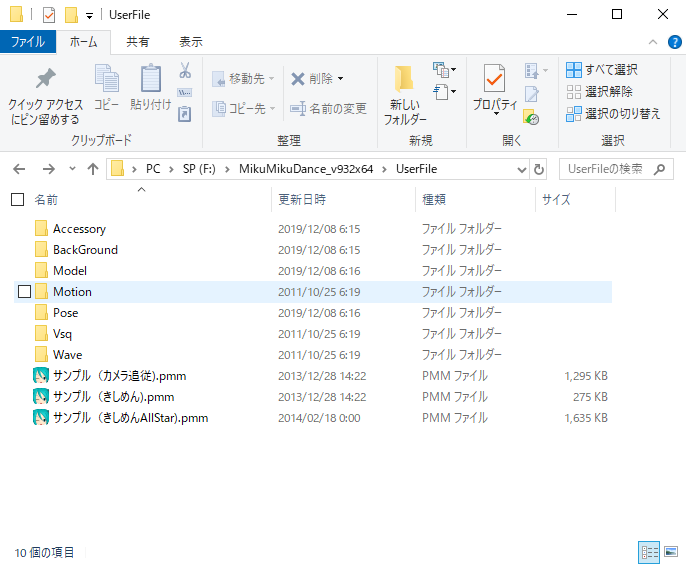Expand the Copy to dropdown
The image size is (687, 565).
tap(272, 108)
